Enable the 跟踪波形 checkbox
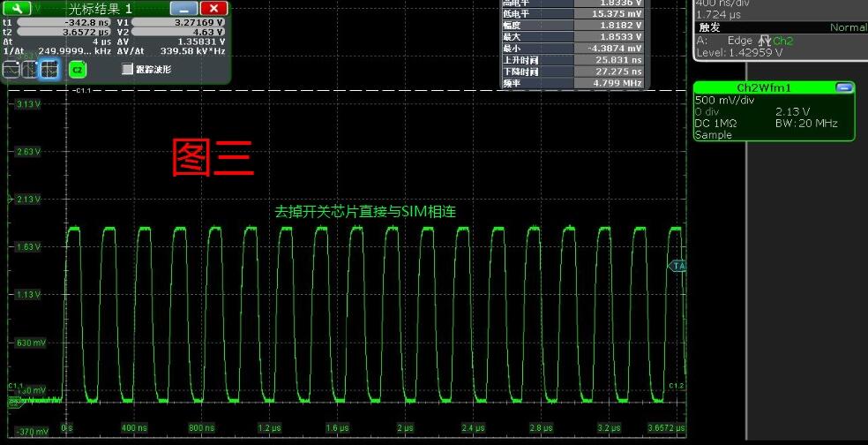This screenshot has height=445, width=868. 128,69
